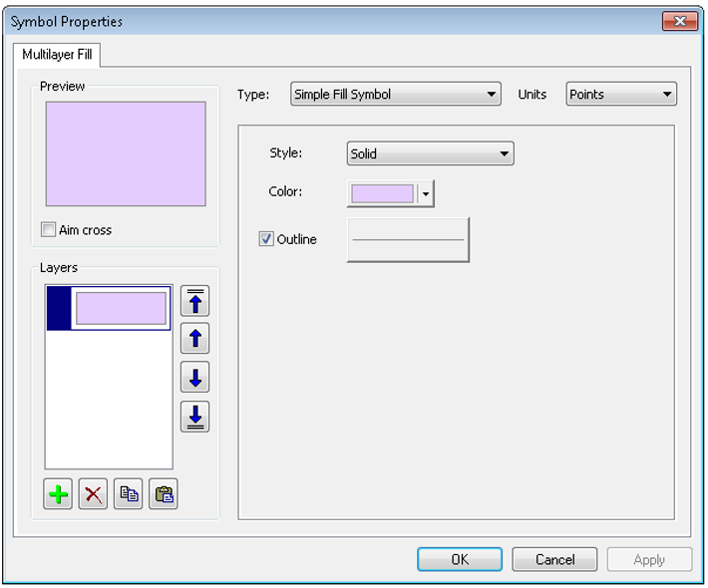The width and height of the screenshot is (708, 588).
Task: Open the outline line symbol button
Action: pyautogui.click(x=408, y=240)
